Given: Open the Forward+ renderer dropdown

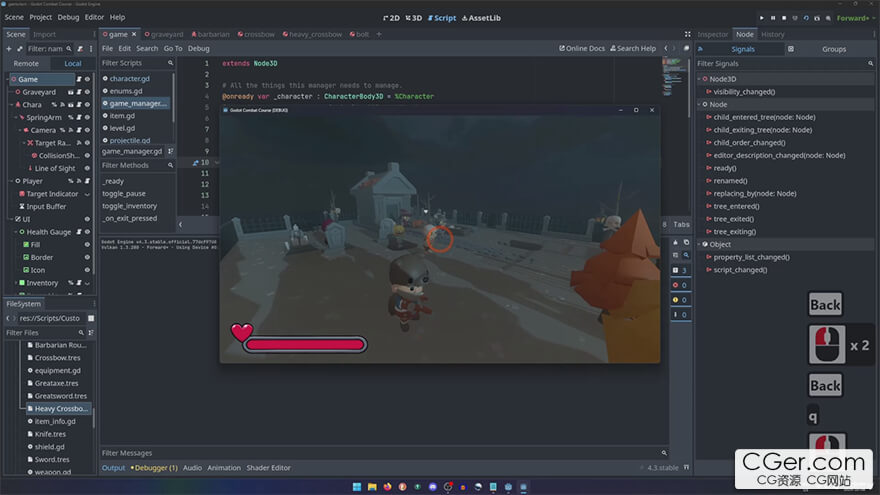Looking at the screenshot, I should click(x=855, y=18).
